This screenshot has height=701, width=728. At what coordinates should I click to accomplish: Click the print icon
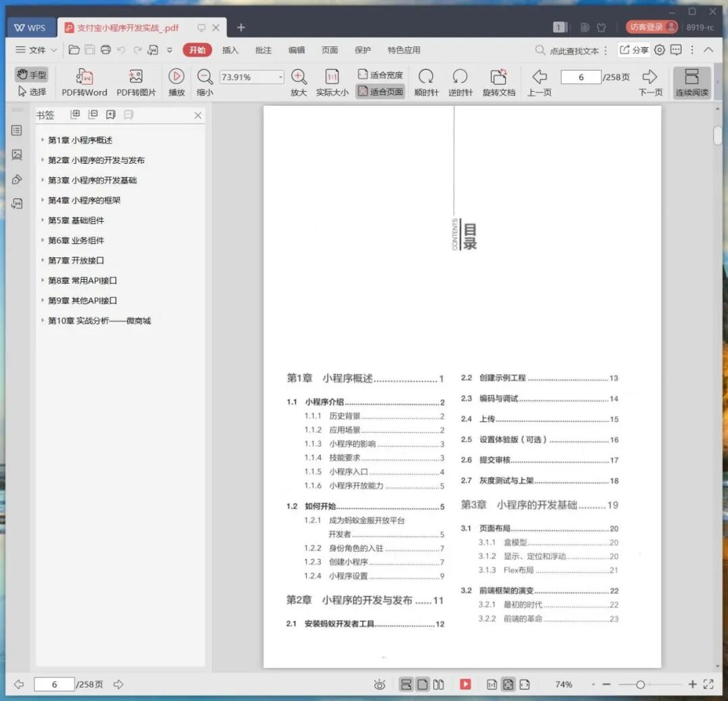click(x=106, y=50)
